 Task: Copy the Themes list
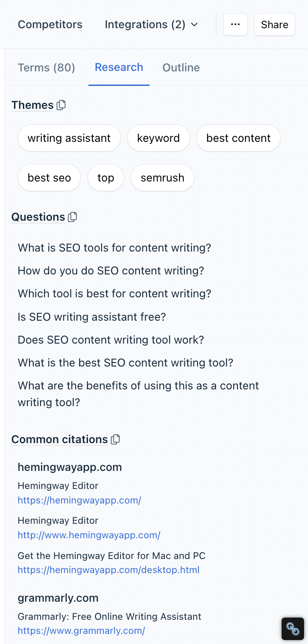[62, 105]
